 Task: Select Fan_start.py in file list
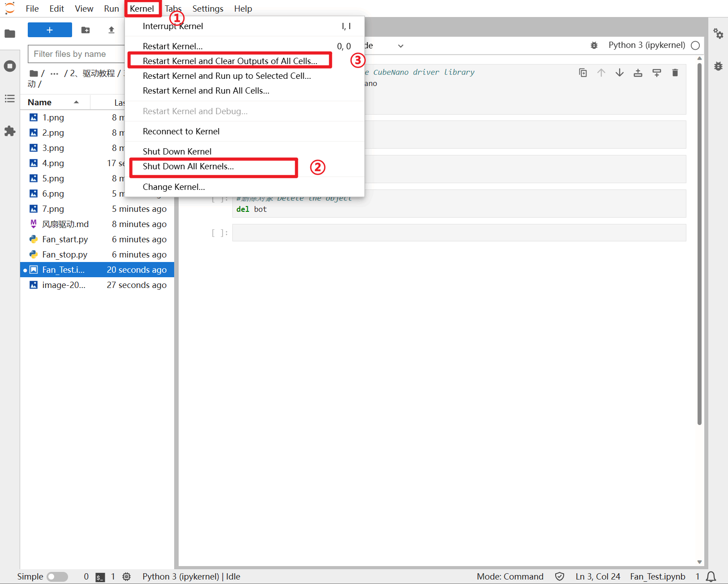(x=97, y=239)
